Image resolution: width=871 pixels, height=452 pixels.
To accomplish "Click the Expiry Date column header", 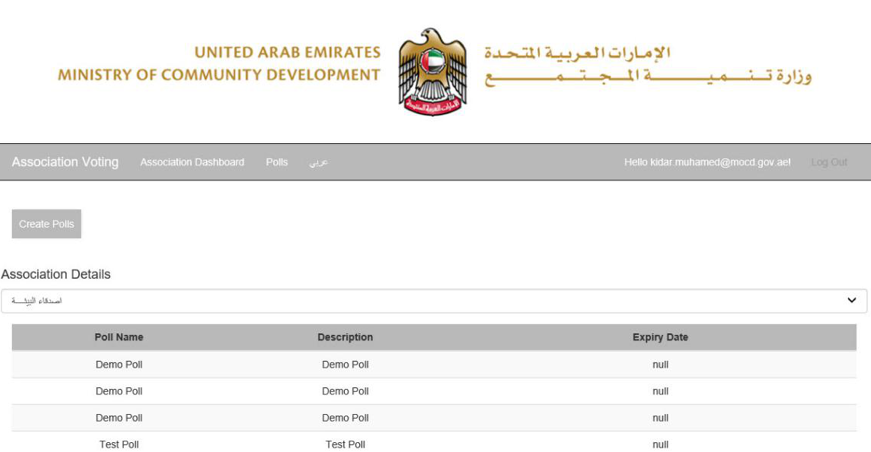I will [660, 337].
